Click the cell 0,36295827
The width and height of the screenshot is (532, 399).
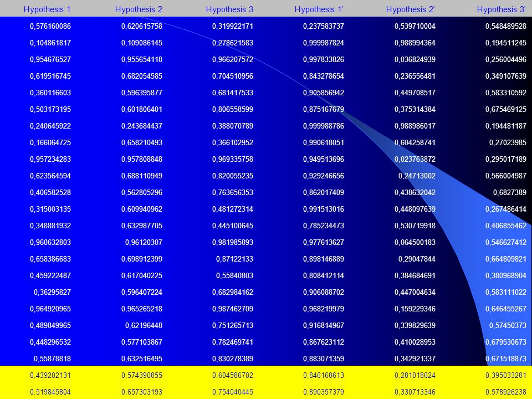click(53, 292)
